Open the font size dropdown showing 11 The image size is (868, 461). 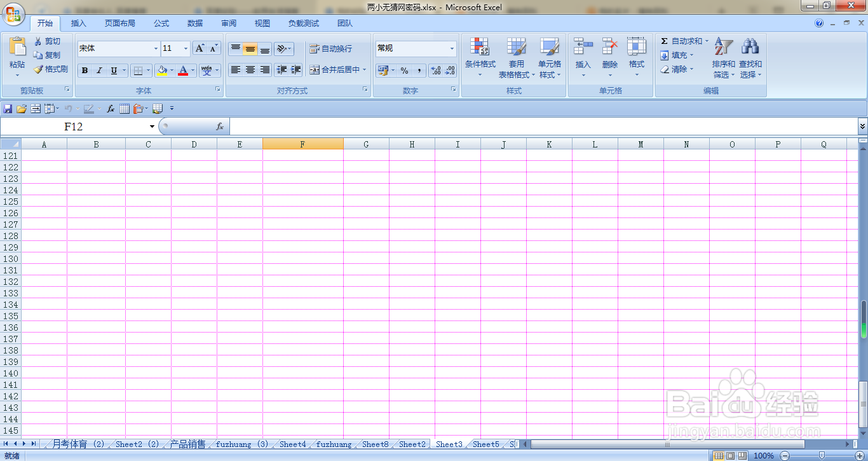(186, 48)
